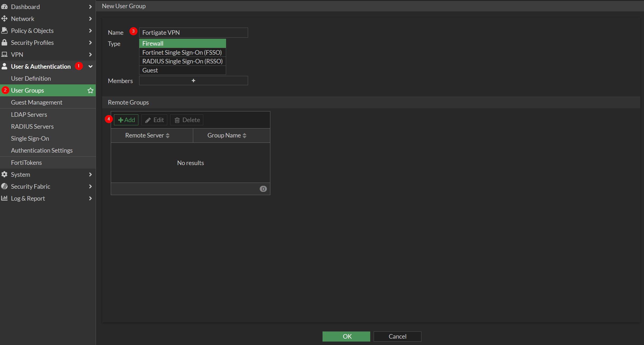Click the Log & Report chart icon
The width and height of the screenshot is (644, 345).
pyautogui.click(x=5, y=198)
